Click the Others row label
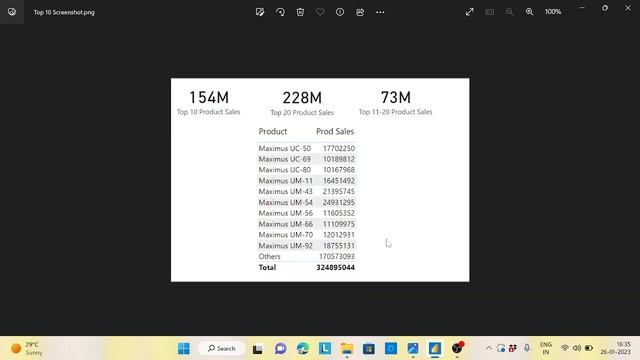This screenshot has width=640, height=360. (269, 256)
